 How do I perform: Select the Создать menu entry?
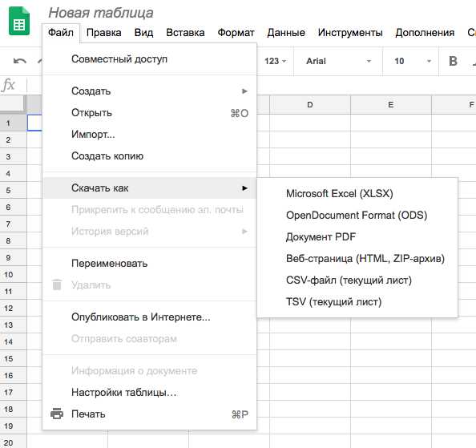pos(149,91)
